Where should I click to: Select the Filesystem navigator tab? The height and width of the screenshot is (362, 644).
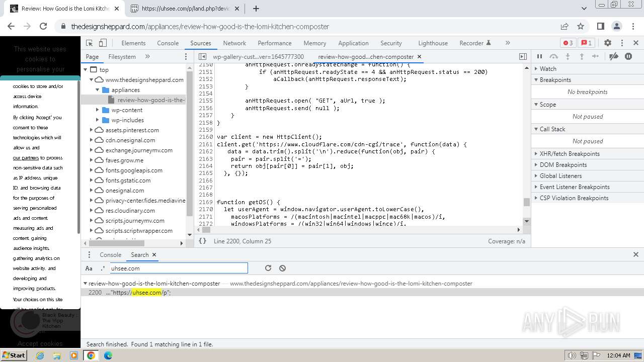[122, 57]
